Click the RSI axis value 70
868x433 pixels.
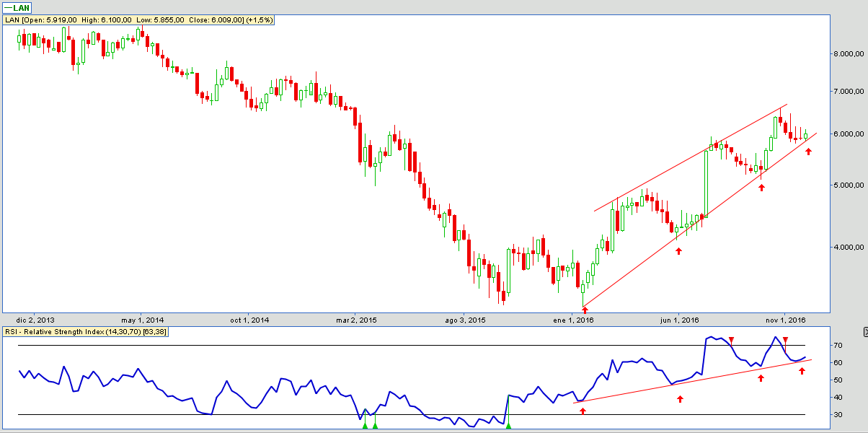[x=839, y=346]
